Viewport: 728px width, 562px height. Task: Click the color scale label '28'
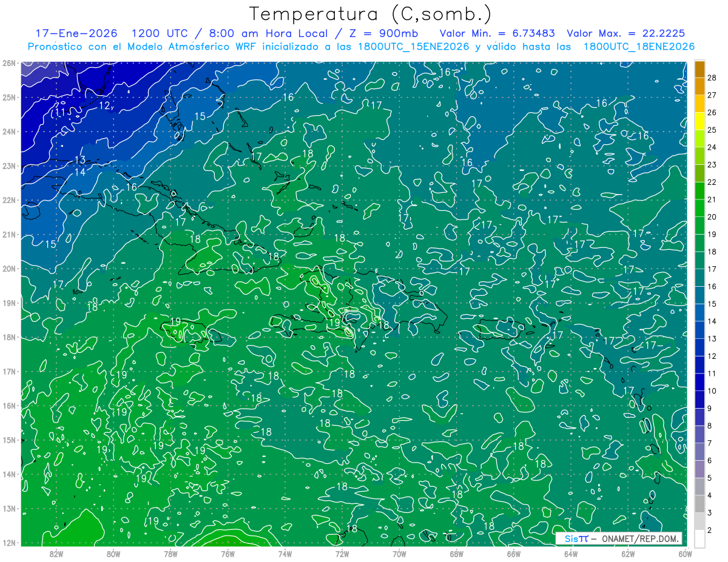tap(712, 78)
